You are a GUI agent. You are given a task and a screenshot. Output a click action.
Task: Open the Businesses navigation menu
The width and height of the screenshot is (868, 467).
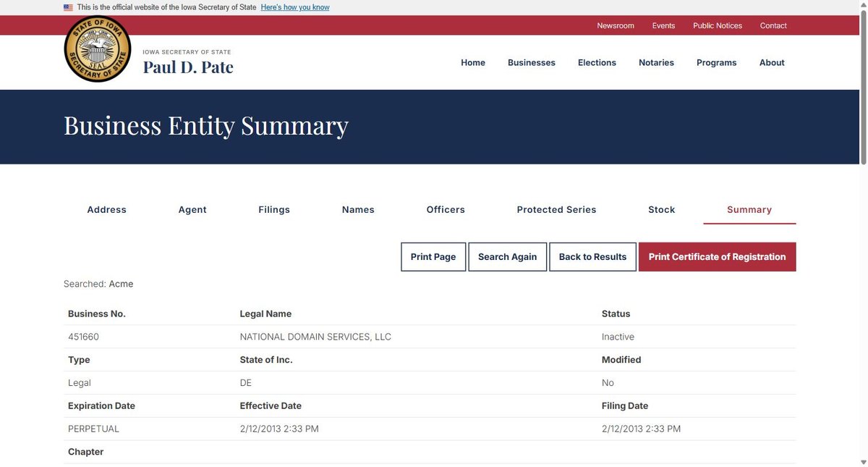(532, 63)
